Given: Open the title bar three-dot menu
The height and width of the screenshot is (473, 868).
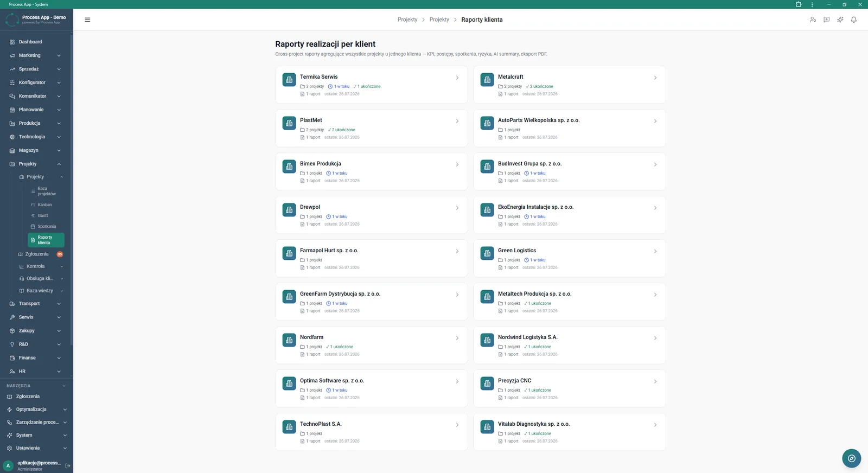Looking at the screenshot, I should (812, 4).
